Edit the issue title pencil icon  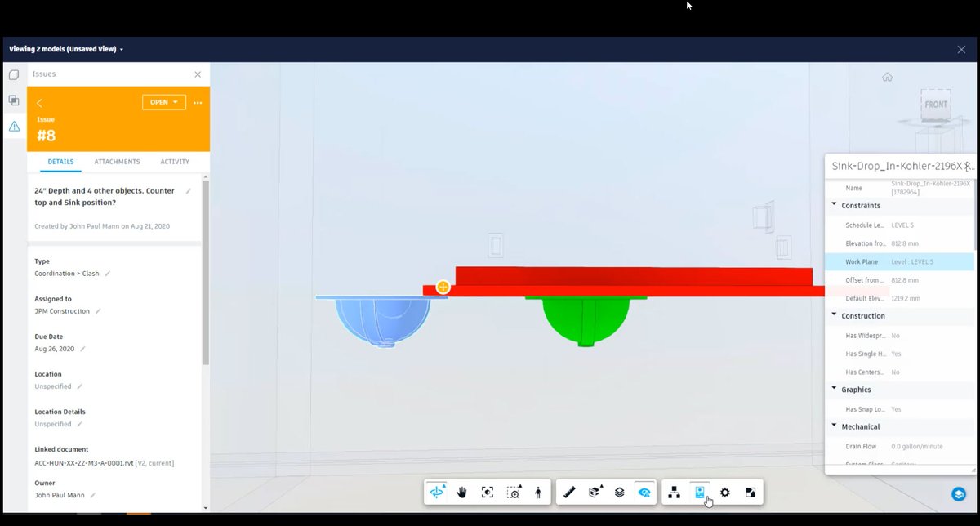(x=189, y=191)
